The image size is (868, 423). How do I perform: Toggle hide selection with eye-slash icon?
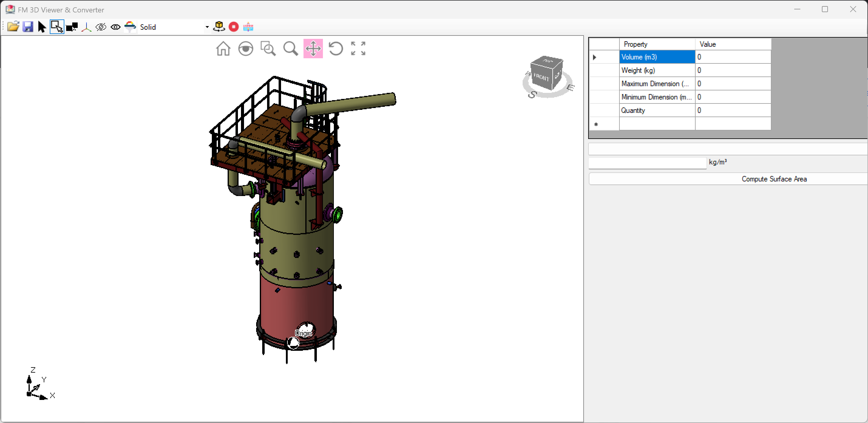pos(101,27)
